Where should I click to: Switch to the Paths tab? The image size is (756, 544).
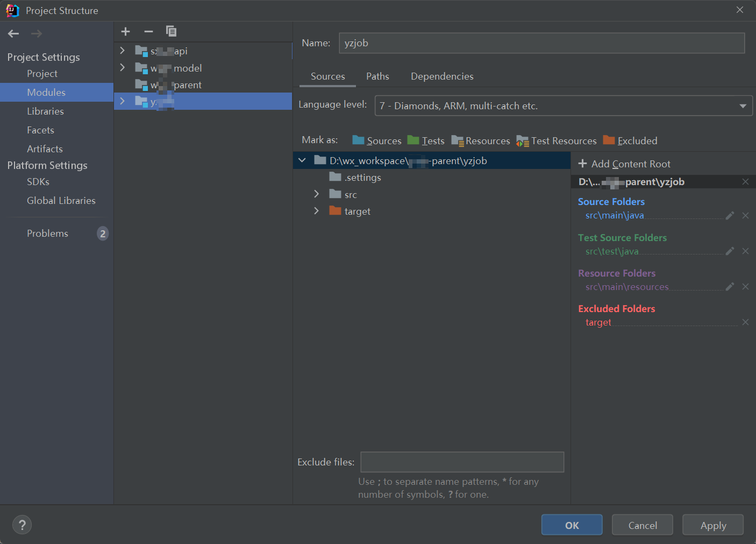pos(377,76)
